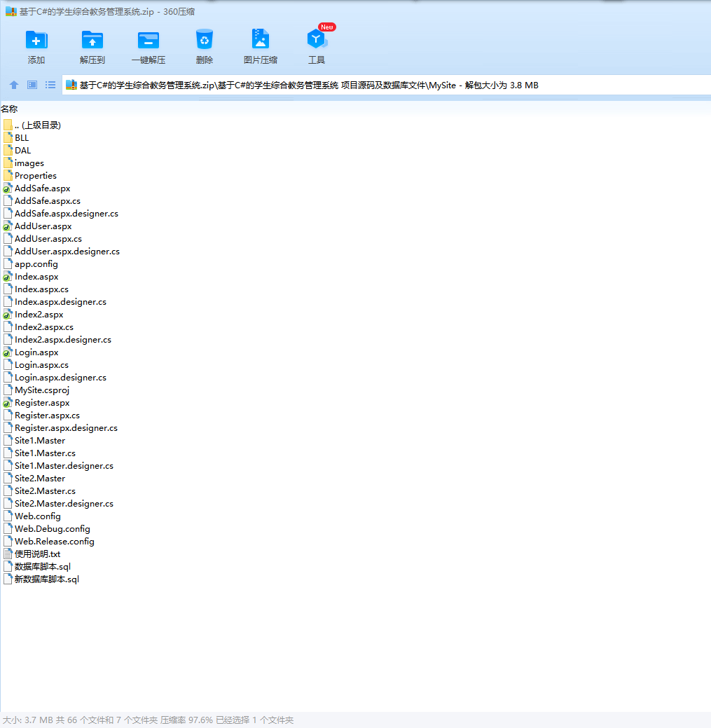
Task: Select the .. (上级目录) entry
Action: [x=38, y=125]
